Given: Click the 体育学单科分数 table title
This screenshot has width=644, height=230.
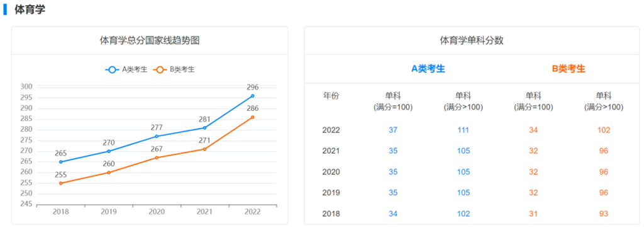Looking at the screenshot, I should pyautogui.click(x=472, y=40).
